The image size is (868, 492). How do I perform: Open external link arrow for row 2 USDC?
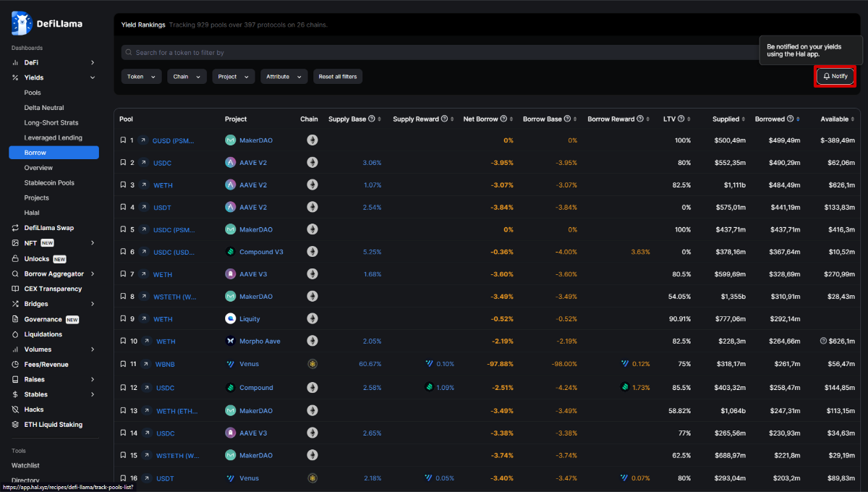click(x=143, y=163)
